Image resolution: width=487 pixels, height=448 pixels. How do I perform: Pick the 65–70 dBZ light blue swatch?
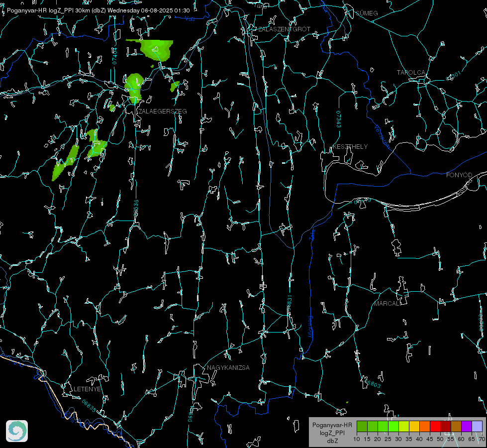point(477,426)
